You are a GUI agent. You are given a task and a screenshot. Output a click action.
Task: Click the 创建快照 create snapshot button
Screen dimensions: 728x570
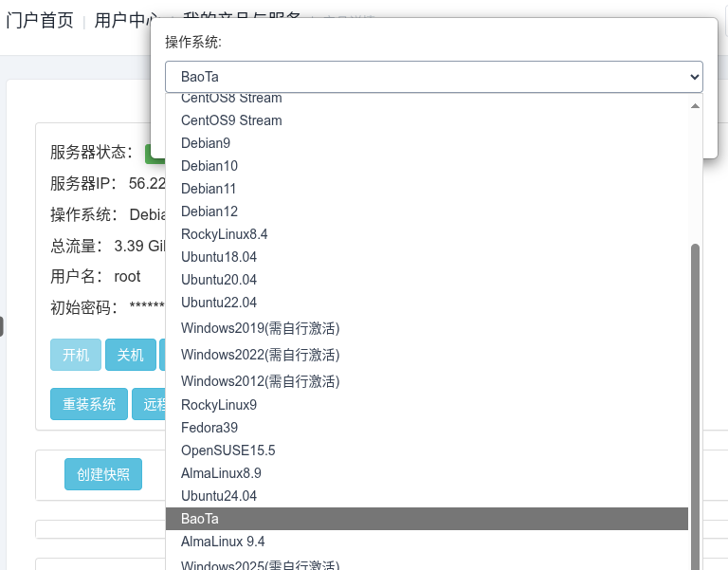[103, 474]
